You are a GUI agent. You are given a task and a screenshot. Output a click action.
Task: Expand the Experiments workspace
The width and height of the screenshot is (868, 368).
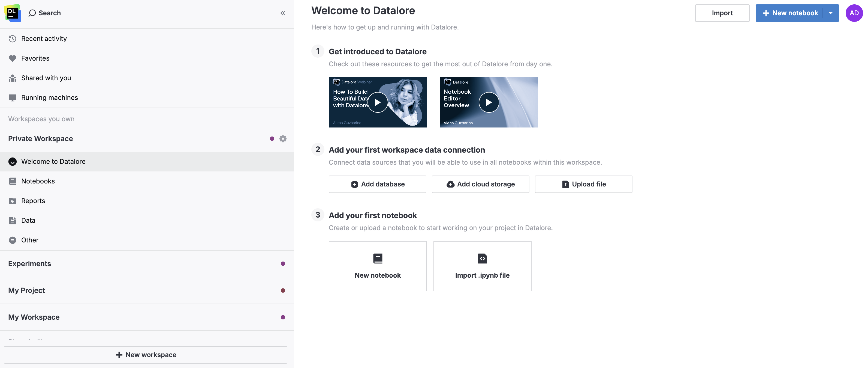[30, 263]
